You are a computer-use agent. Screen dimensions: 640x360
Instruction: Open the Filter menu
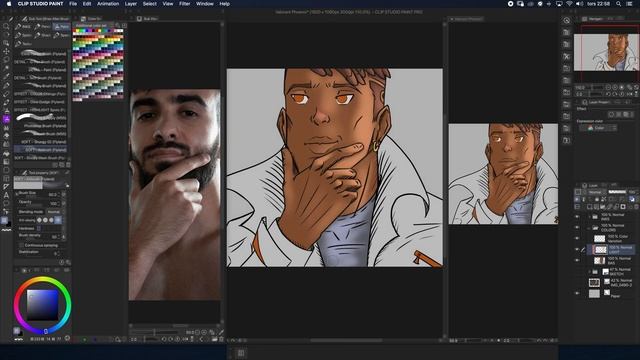(x=184, y=4)
